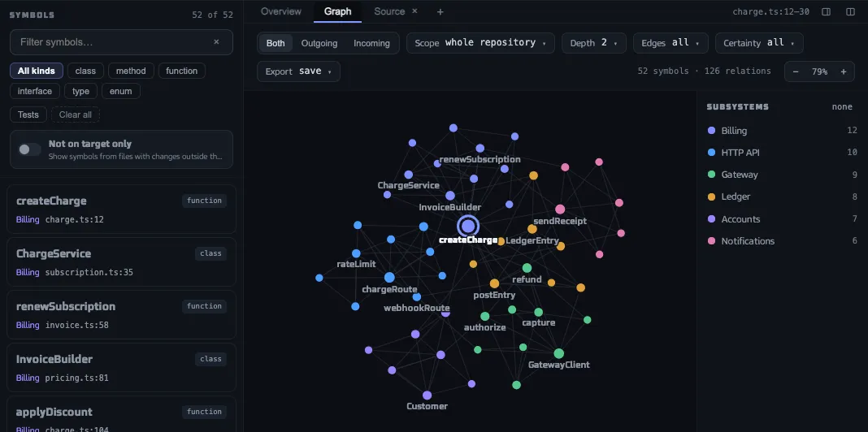
Task: Toggle the single-panel layout icon
Action: click(x=826, y=11)
